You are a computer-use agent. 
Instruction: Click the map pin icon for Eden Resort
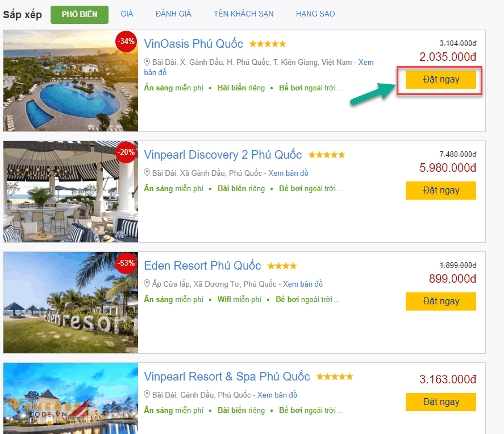coord(147,284)
